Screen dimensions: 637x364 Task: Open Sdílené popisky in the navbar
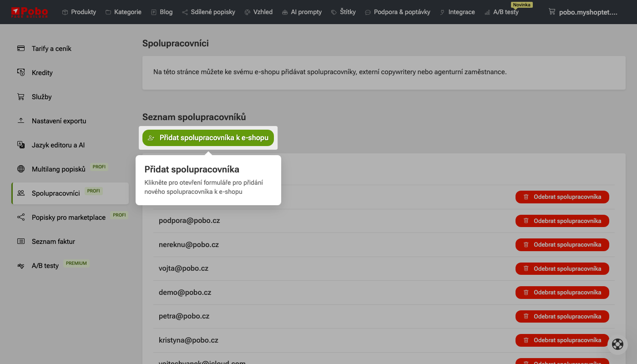coord(208,12)
